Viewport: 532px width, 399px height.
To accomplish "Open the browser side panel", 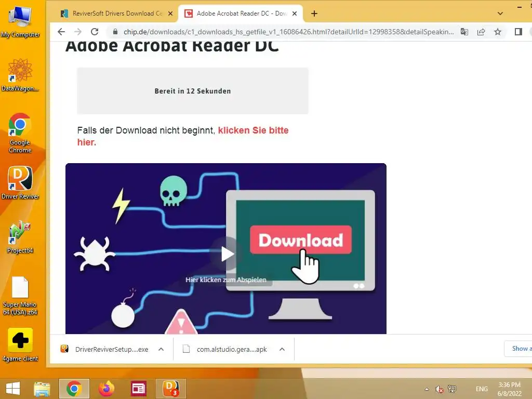I will (x=518, y=32).
